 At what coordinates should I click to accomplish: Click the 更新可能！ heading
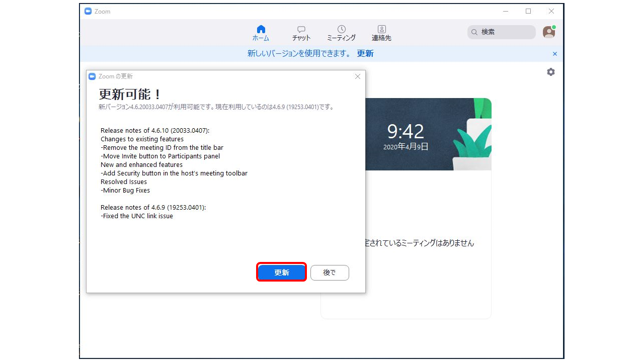131,94
